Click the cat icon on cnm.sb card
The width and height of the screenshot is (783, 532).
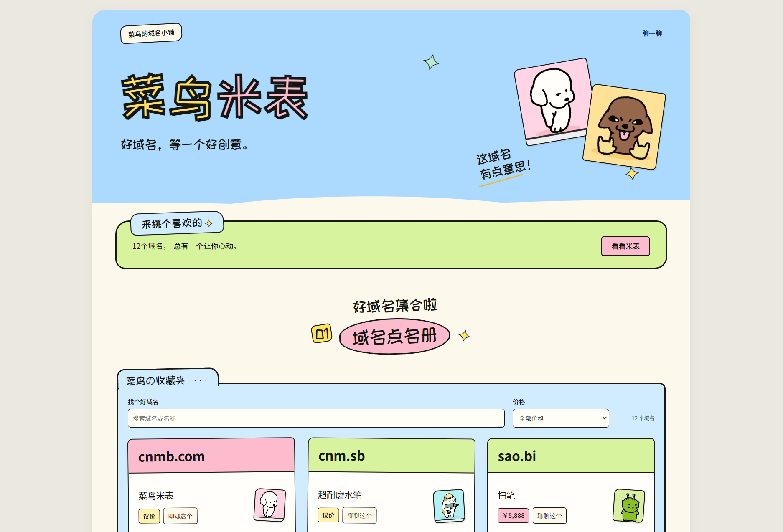coord(449,506)
